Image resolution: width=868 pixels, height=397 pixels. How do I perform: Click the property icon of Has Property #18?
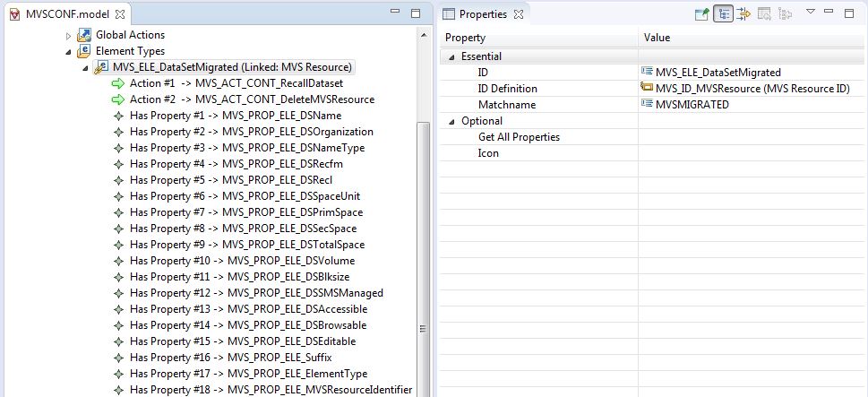(118, 389)
